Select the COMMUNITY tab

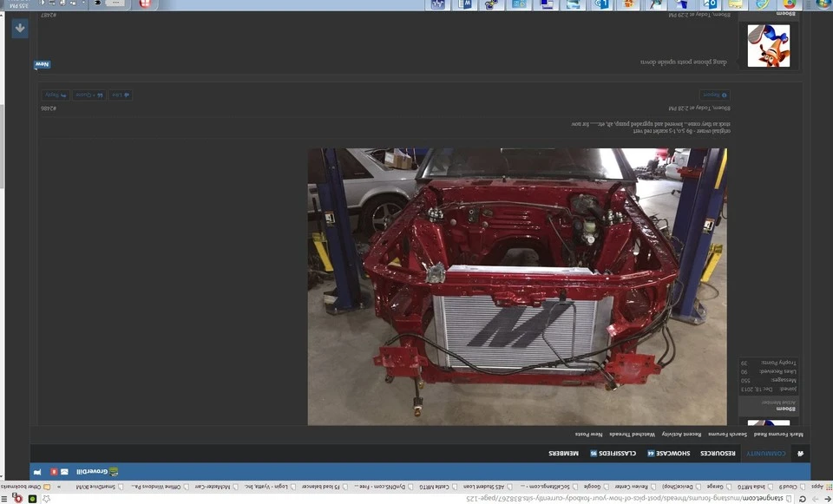pyautogui.click(x=765, y=454)
